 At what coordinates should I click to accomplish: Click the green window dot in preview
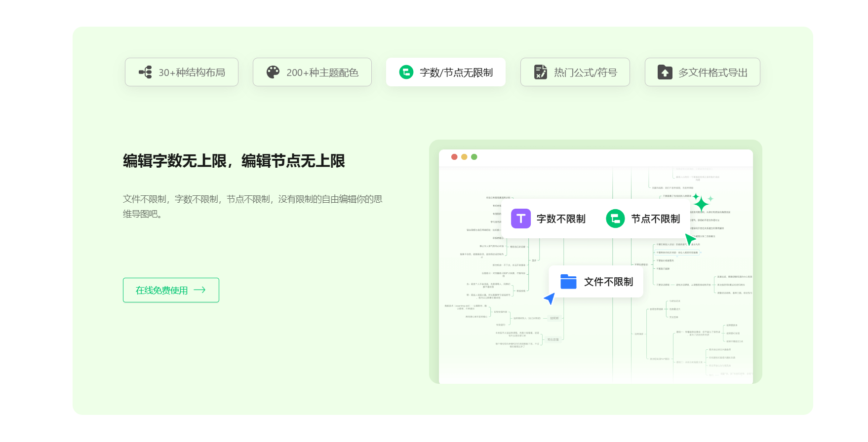[474, 157]
